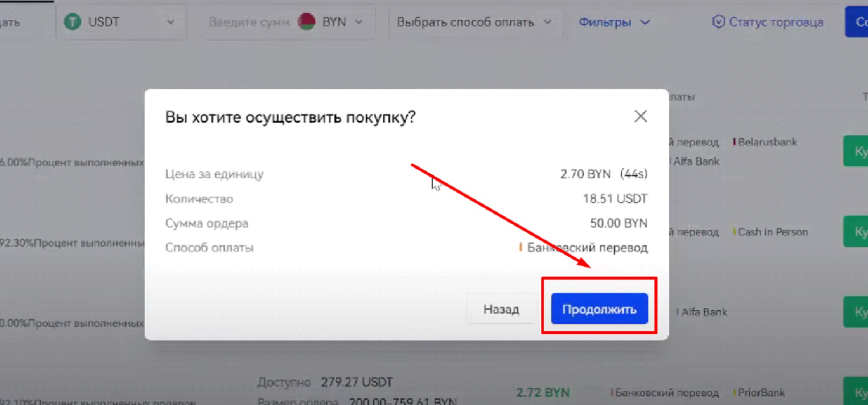The height and width of the screenshot is (405, 868).
Task: Click the (44s) countdown timer text
Action: point(634,174)
